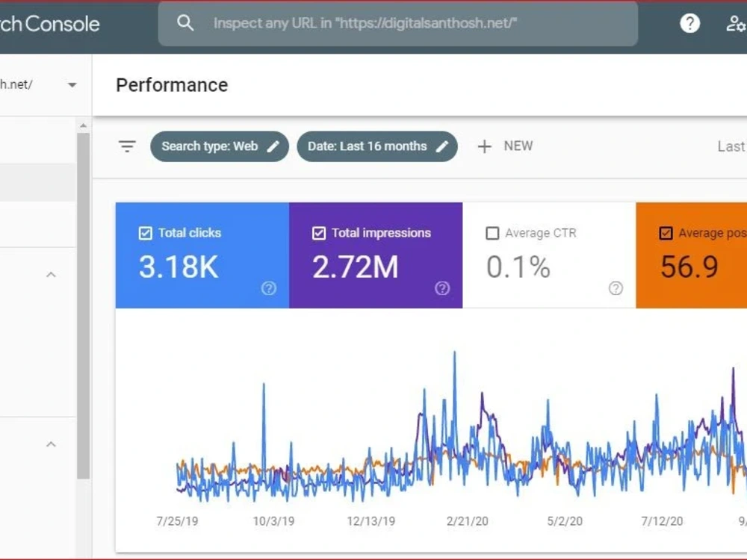Open Average CTR help icon

tap(616, 288)
